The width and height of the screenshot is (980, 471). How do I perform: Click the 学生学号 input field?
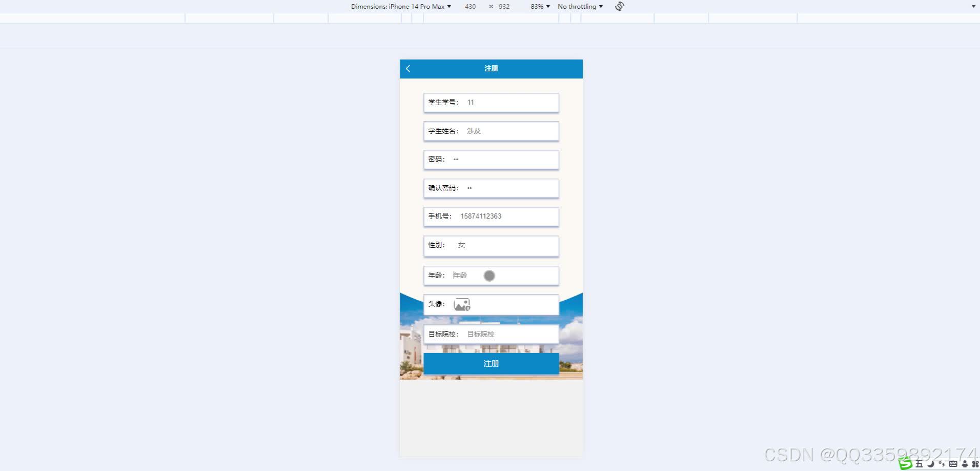coord(491,103)
